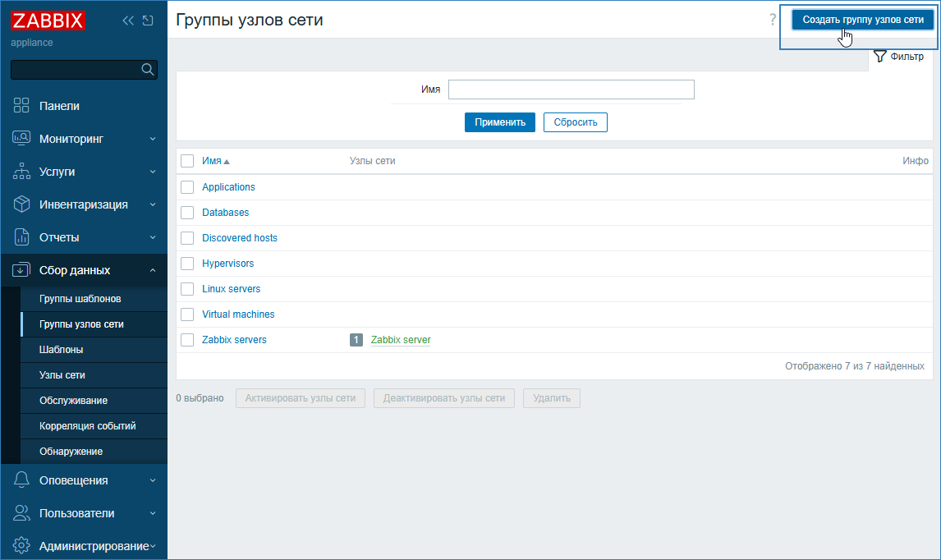Screen dimensions: 941x560
Task: Collapse the sidebar with double-chevron icon
Action: 127,21
